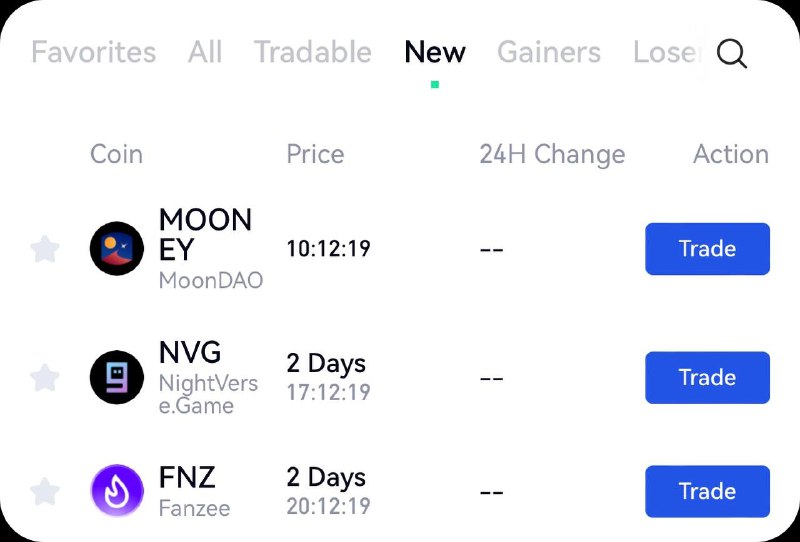
Task: Trade the MOONEY coin
Action: pos(707,249)
